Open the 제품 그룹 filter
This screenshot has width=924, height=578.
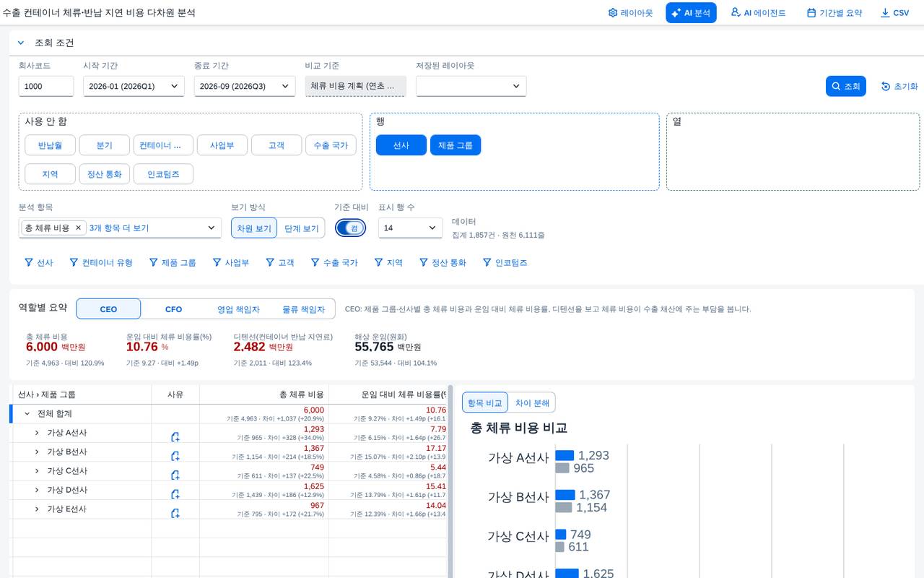coord(172,262)
